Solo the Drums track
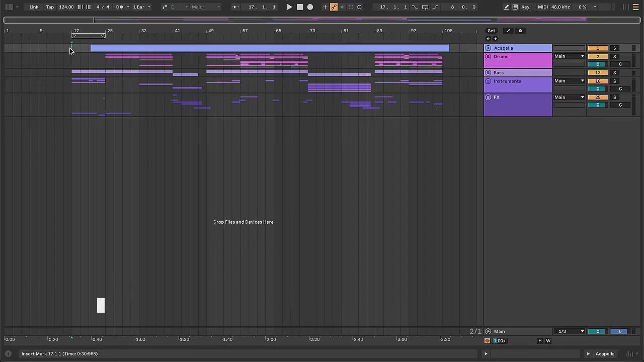 614,56
